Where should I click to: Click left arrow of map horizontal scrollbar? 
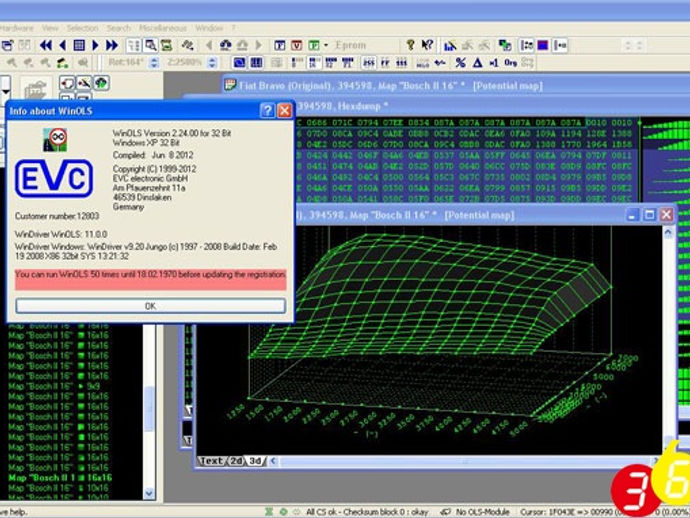coord(273,461)
